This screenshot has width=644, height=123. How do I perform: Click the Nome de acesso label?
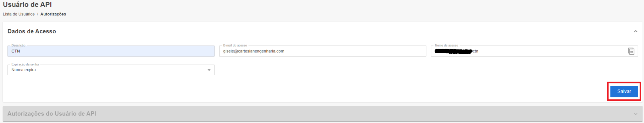pyautogui.click(x=447, y=45)
